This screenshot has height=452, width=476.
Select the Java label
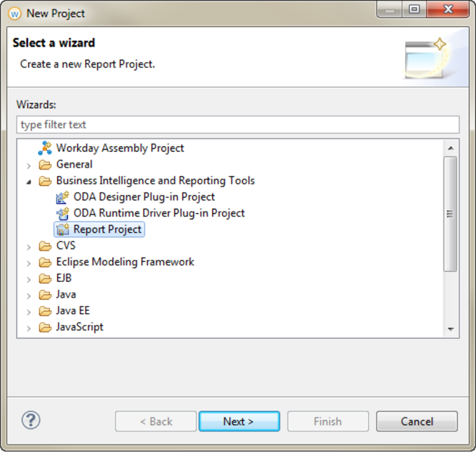click(66, 294)
